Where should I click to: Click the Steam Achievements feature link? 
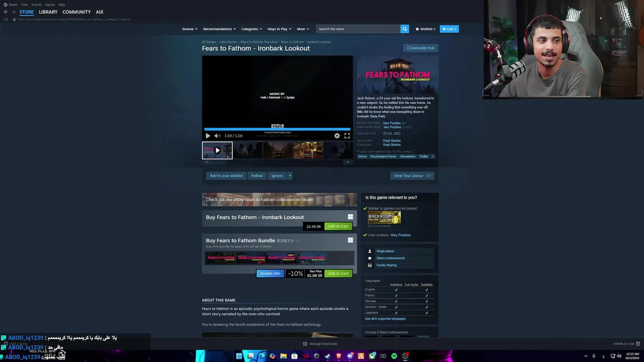(390, 258)
